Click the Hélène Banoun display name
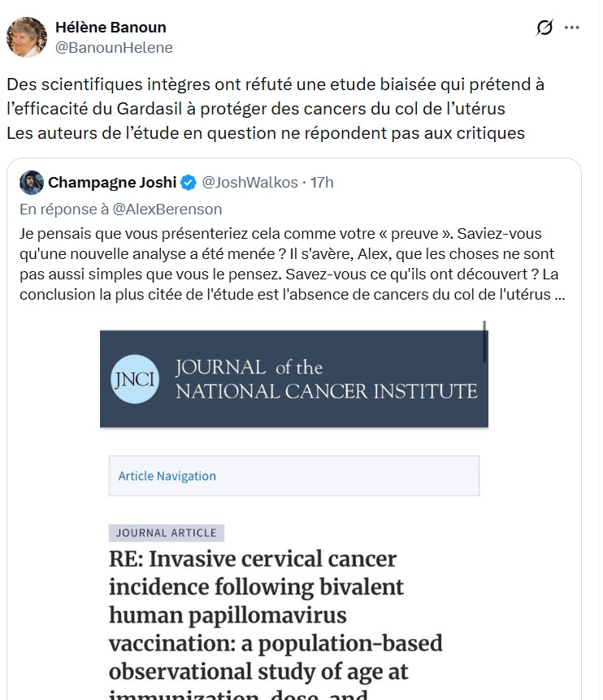This screenshot has height=700, width=603. point(111,28)
